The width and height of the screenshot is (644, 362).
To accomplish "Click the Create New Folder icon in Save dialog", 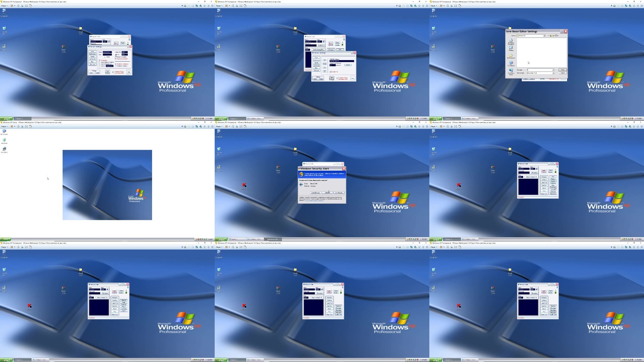I will (x=553, y=36).
